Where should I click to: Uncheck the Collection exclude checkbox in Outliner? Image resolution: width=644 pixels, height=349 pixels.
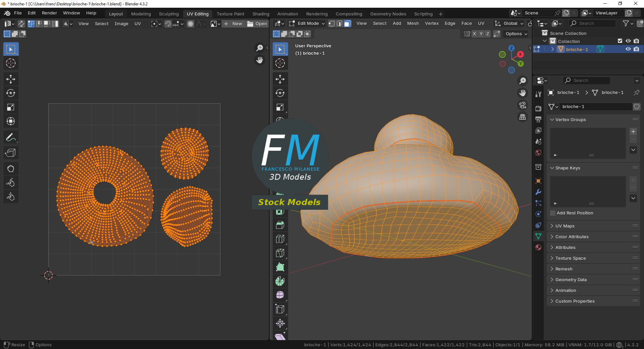pyautogui.click(x=620, y=41)
